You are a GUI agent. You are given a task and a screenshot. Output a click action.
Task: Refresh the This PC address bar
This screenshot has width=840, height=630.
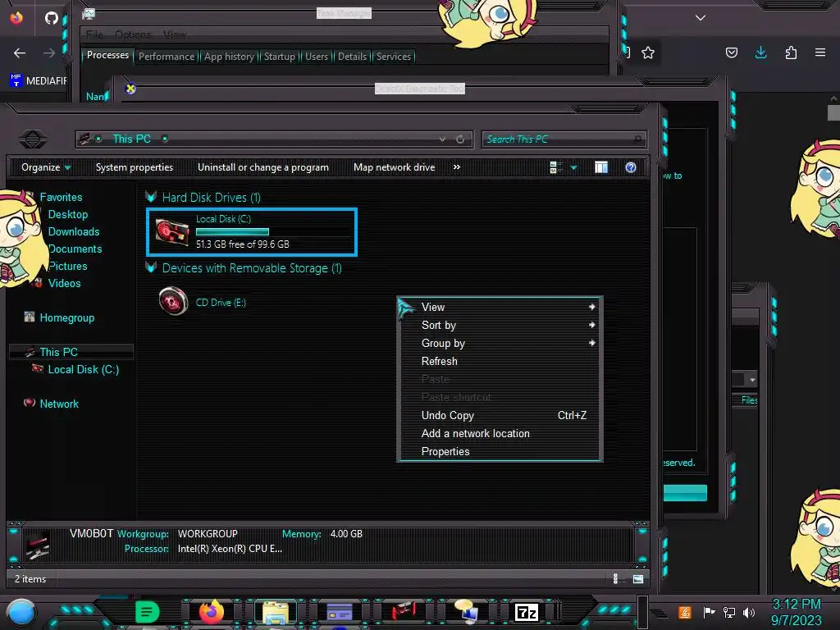pyautogui.click(x=460, y=139)
